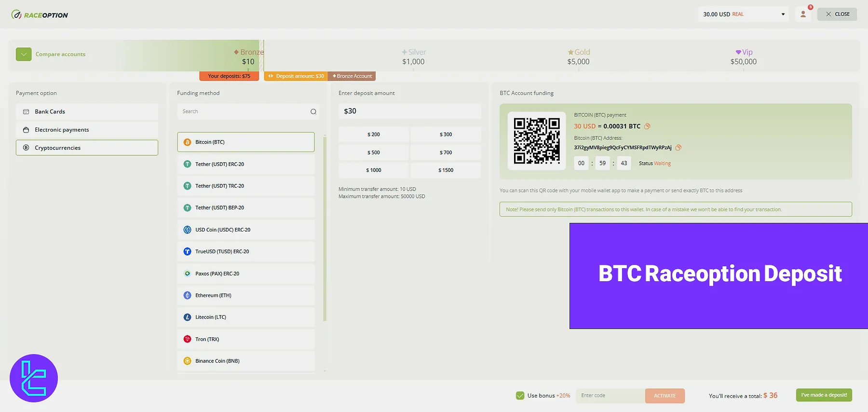This screenshot has height=412, width=868.
Task: Select Tron (TRX) label
Action: [207, 339]
